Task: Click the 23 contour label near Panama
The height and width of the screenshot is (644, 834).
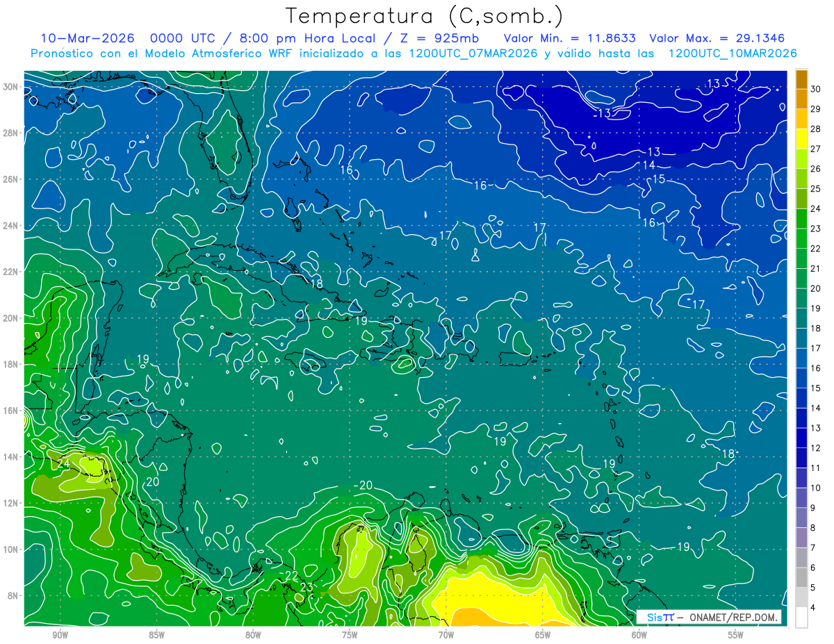Action: 306,588
